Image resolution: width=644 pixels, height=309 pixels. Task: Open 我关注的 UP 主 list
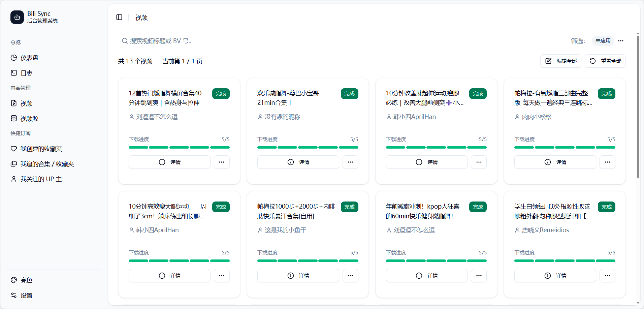pos(41,179)
